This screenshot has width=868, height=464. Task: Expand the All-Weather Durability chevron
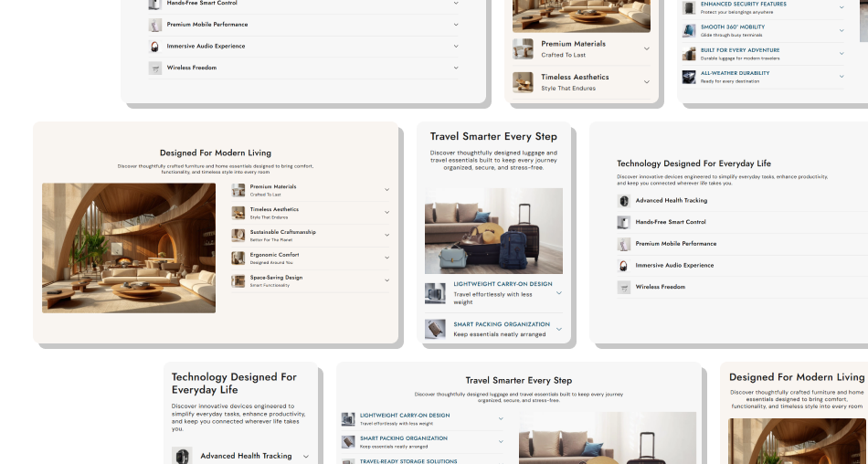click(x=842, y=77)
